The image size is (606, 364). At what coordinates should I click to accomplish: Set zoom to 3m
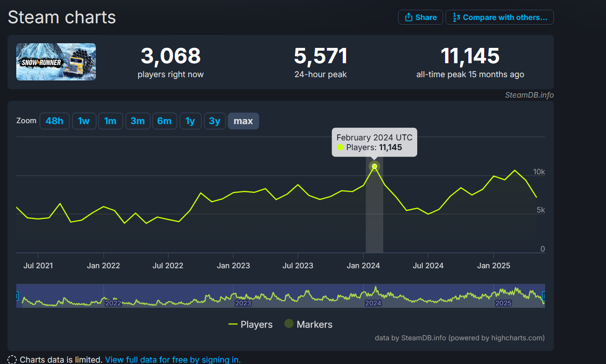[138, 121]
